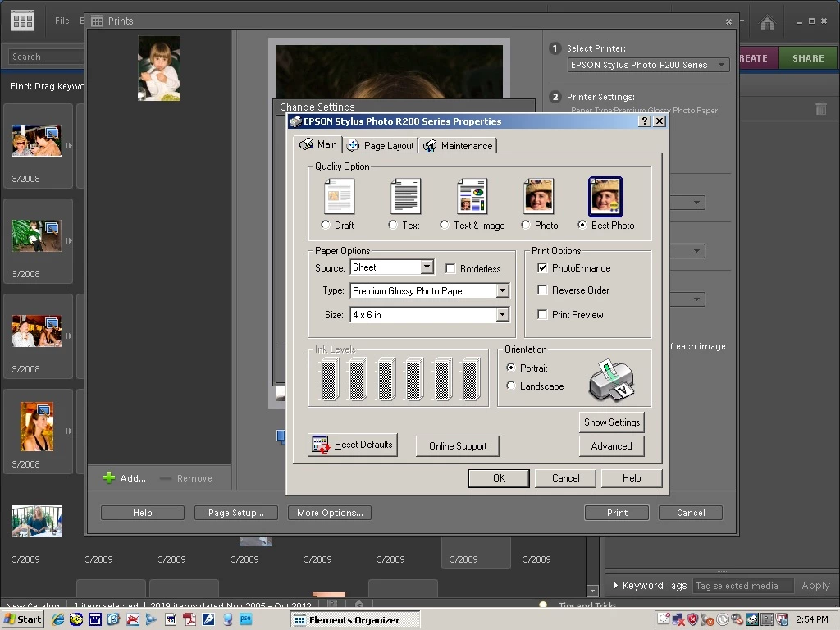
Task: Click the Tag selected media field
Action: tap(742, 586)
